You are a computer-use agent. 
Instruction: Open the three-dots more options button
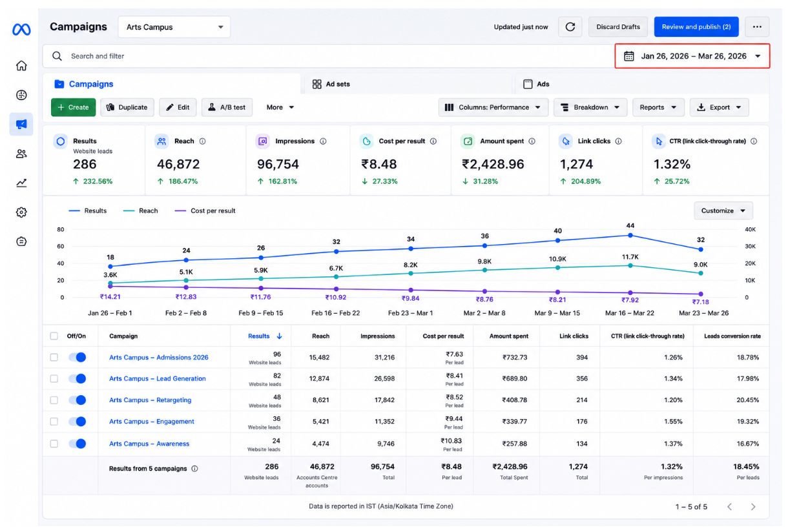757,27
